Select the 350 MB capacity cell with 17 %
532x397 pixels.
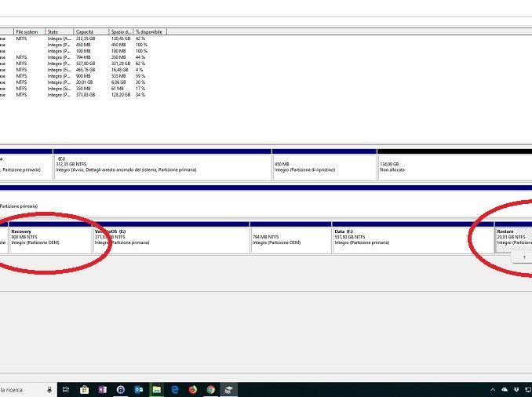83,89
